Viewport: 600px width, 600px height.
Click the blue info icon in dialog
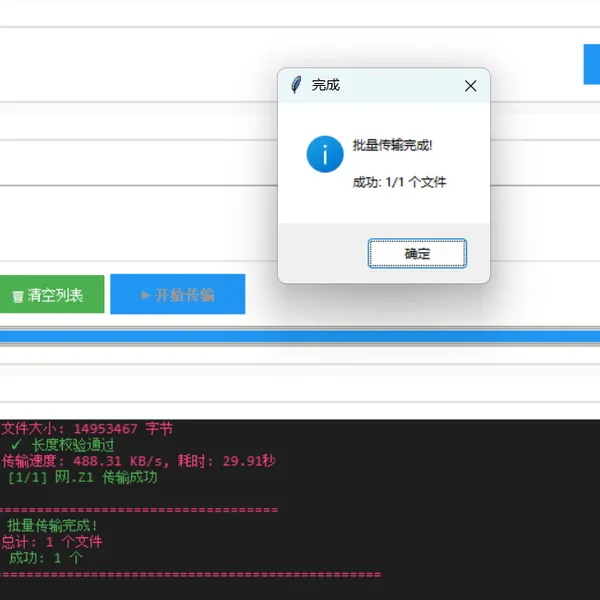pos(325,154)
